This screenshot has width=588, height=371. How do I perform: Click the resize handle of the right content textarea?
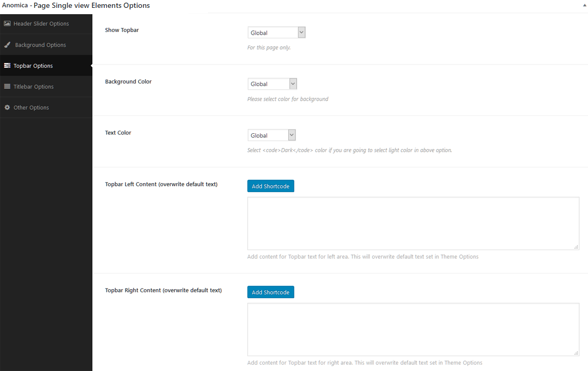click(576, 353)
